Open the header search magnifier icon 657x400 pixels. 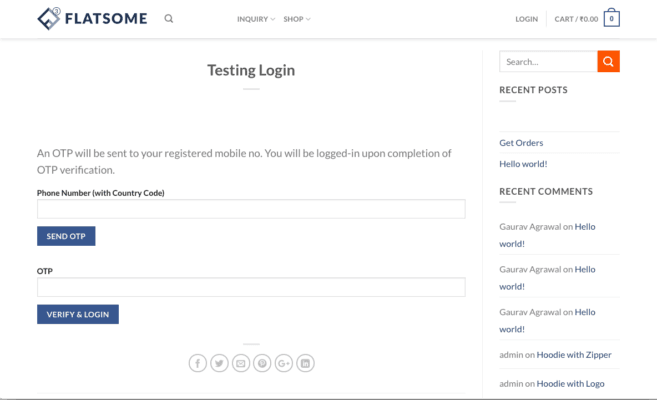pyautogui.click(x=169, y=18)
